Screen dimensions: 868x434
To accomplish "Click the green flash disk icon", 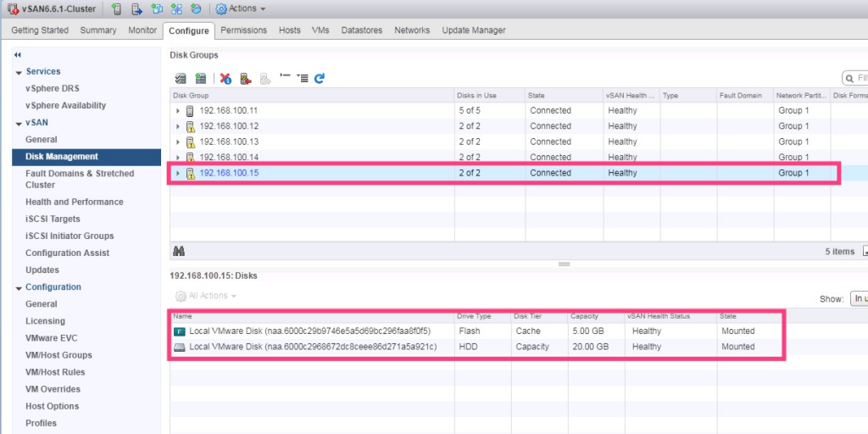I will (180, 331).
